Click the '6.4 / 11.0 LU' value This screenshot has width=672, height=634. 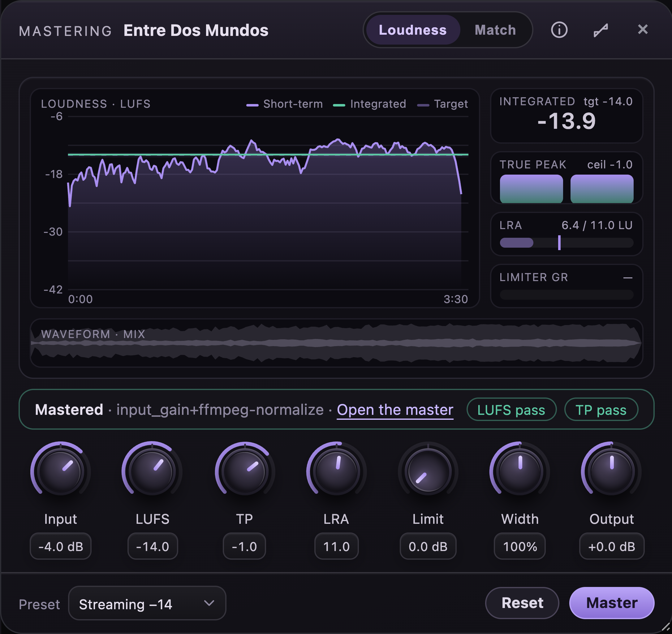pyautogui.click(x=597, y=225)
